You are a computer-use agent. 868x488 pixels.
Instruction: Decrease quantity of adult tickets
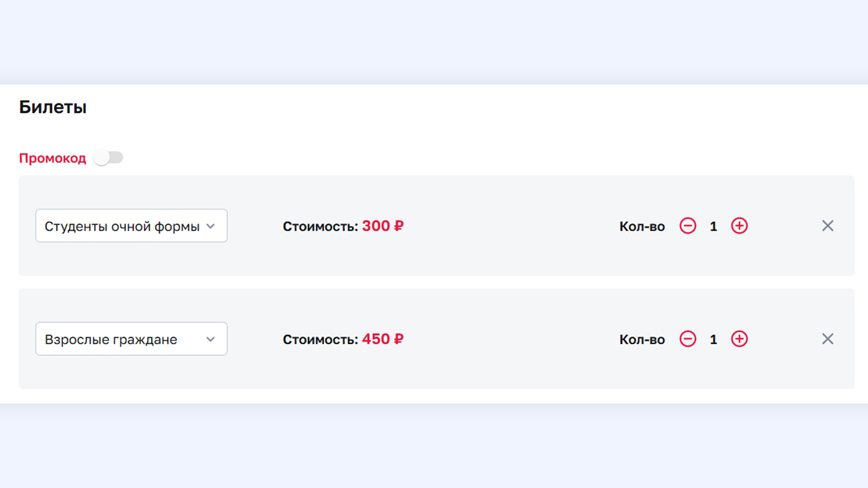coord(688,338)
